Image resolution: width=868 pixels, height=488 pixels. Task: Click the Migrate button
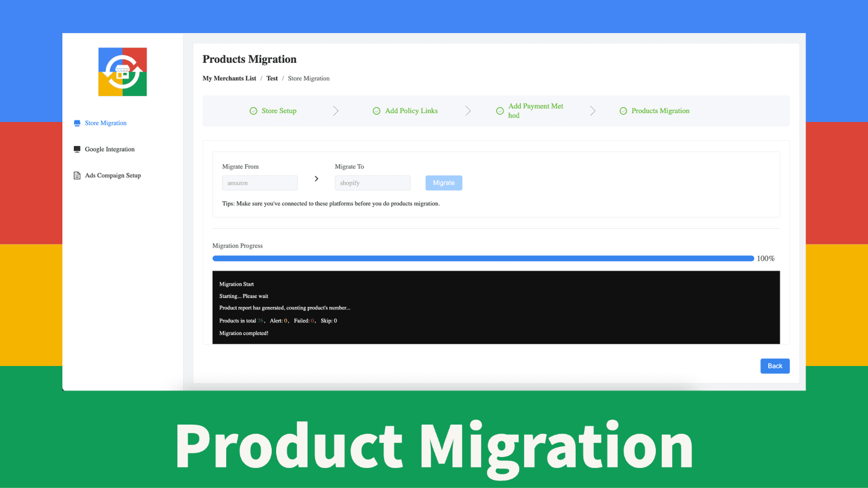click(x=443, y=183)
